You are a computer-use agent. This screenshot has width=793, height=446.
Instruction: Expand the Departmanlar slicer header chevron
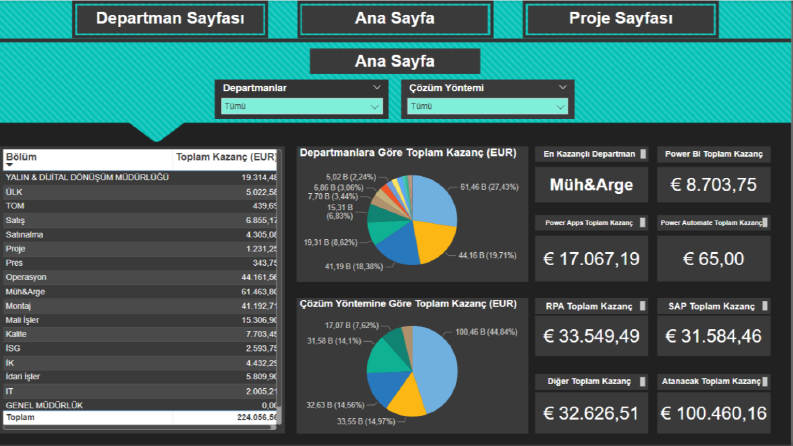pos(377,87)
